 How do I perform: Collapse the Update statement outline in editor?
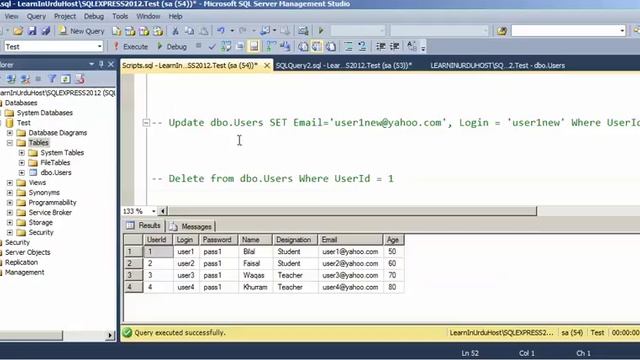tap(146, 122)
